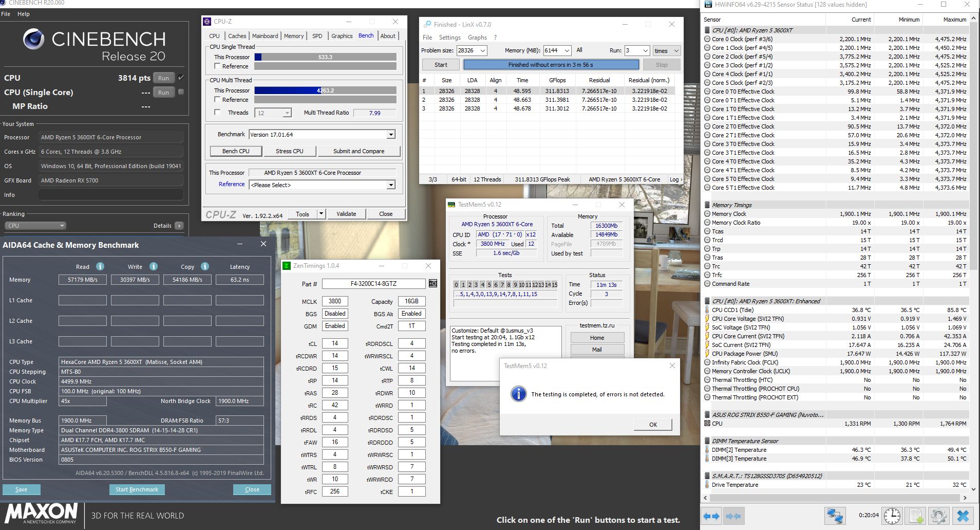Click Start button in LinX

pos(441,65)
